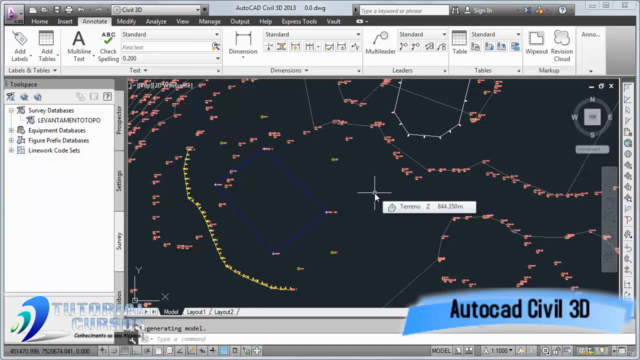This screenshot has height=360, width=640.
Task: Open the dimension style Standard dropdown
Action: (312, 34)
